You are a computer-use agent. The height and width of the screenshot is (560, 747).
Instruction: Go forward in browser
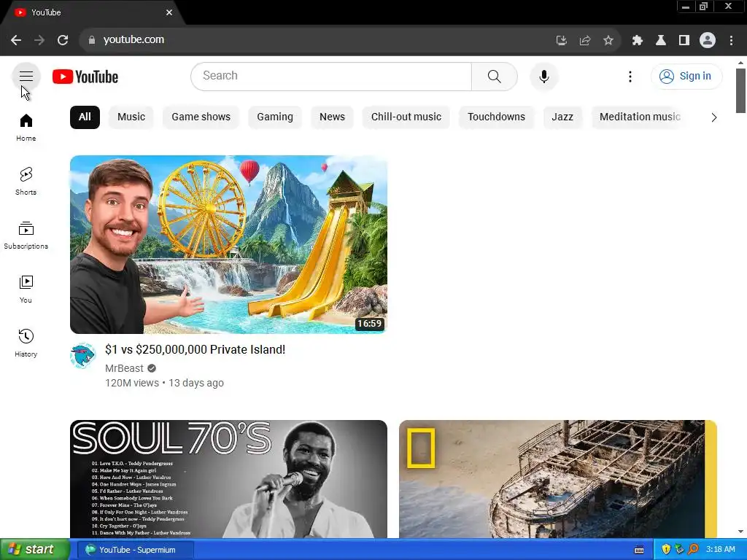coord(39,40)
